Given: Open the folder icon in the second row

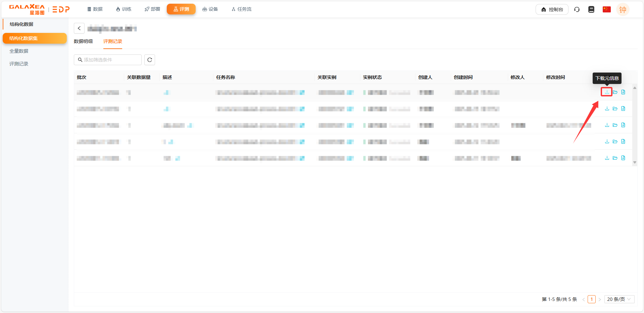Looking at the screenshot, I should (x=615, y=108).
